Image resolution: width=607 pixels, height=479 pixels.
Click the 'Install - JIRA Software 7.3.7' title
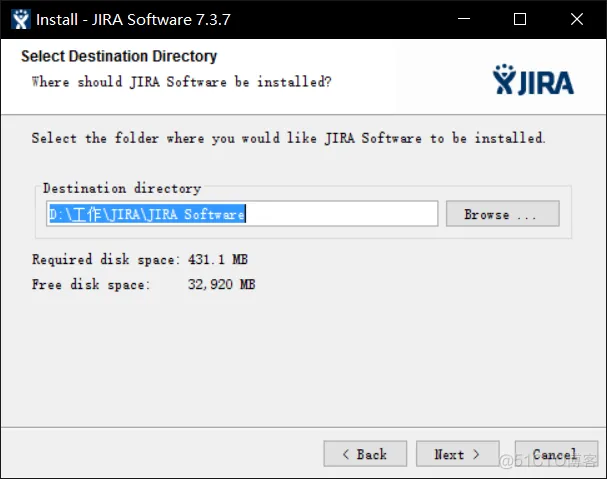pos(133,19)
